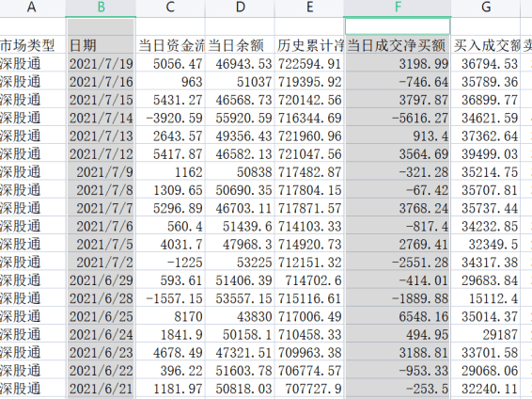Select column B header
Screen dimensions: 532x399
click(101, 8)
